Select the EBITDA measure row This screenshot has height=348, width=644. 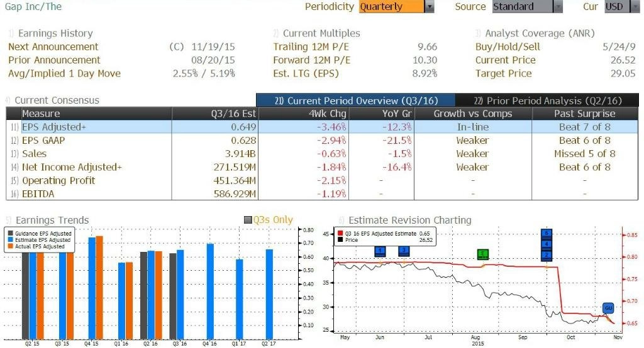pyautogui.click(x=323, y=193)
